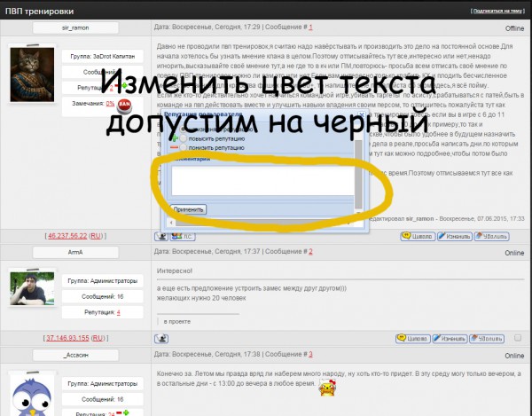532x416 pixels.
Task: Click the emoji in _Ассасин's message
Action: tap(327, 388)
